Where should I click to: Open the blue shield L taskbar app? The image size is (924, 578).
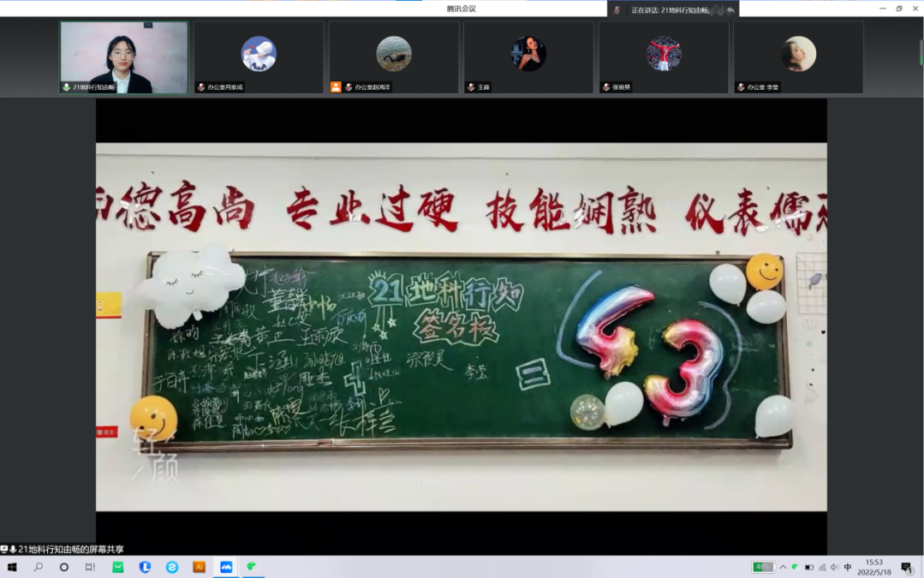point(146,567)
